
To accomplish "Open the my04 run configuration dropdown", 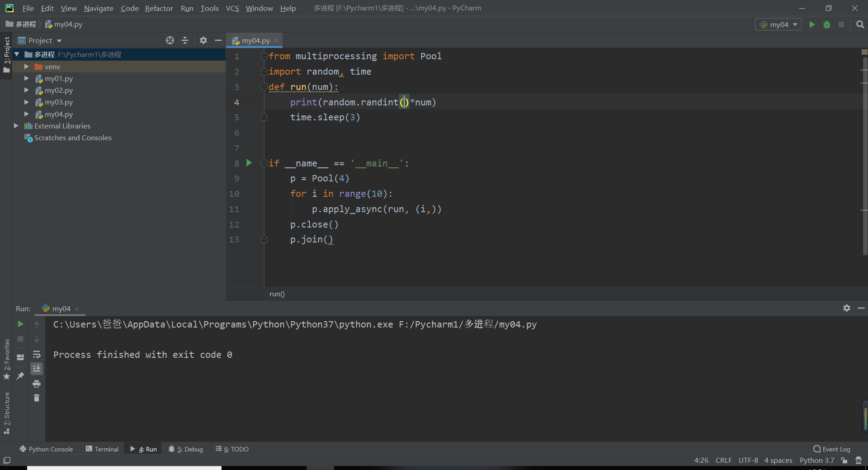I will (x=778, y=24).
